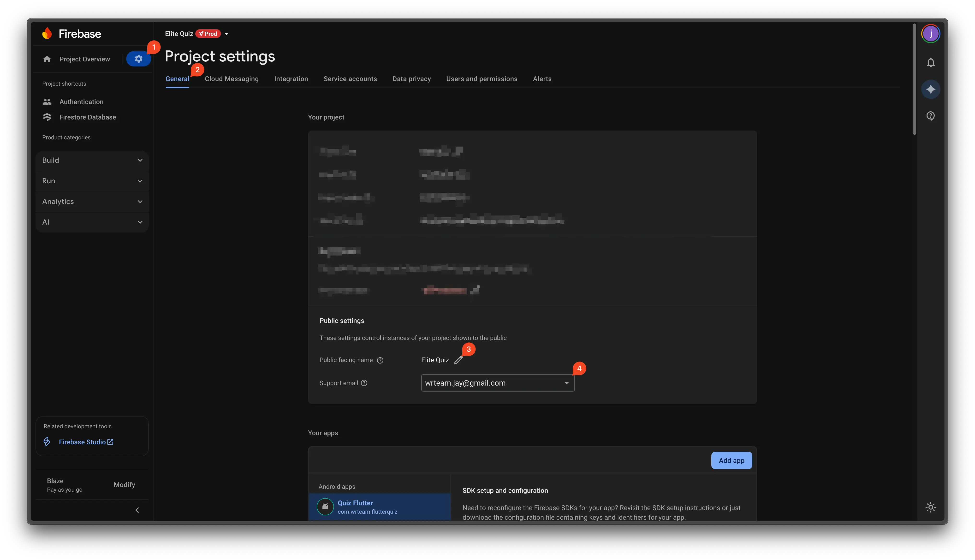
Task: Click Modify next to Blaze plan
Action: tap(124, 485)
